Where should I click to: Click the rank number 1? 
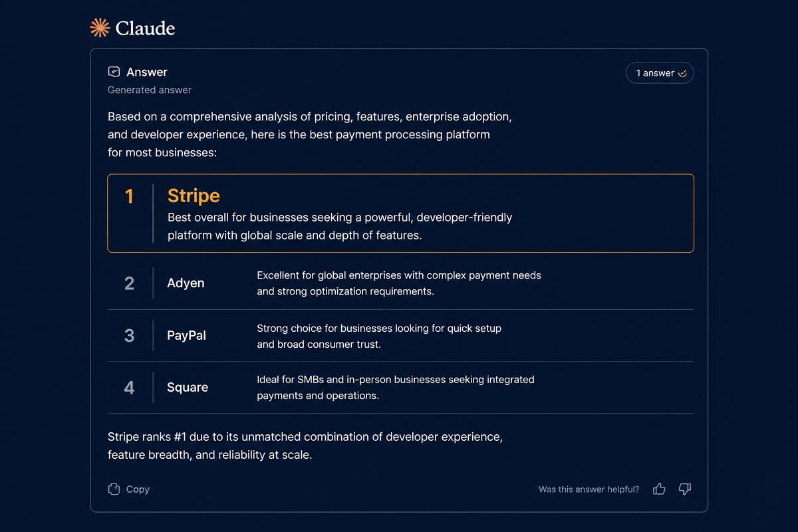[x=129, y=196]
